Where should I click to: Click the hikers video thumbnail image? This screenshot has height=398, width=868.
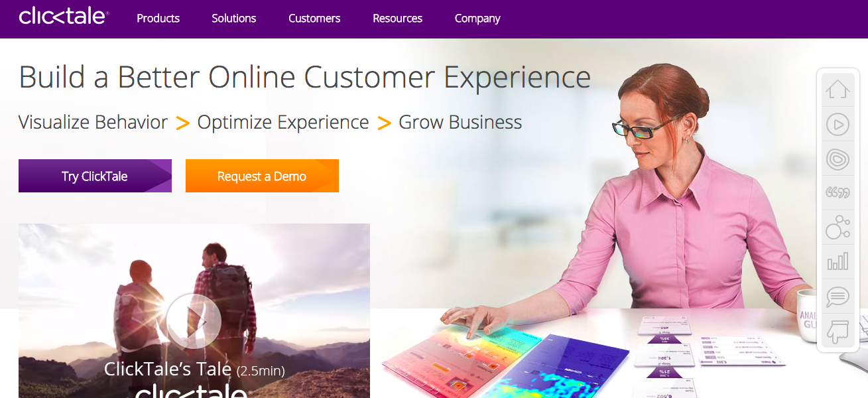tap(194, 310)
